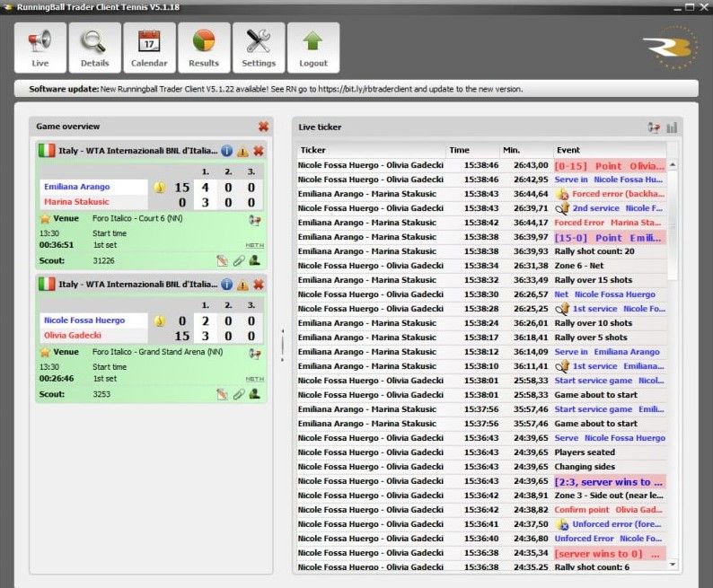Click ticker scrollbar down arrow

(x=673, y=565)
